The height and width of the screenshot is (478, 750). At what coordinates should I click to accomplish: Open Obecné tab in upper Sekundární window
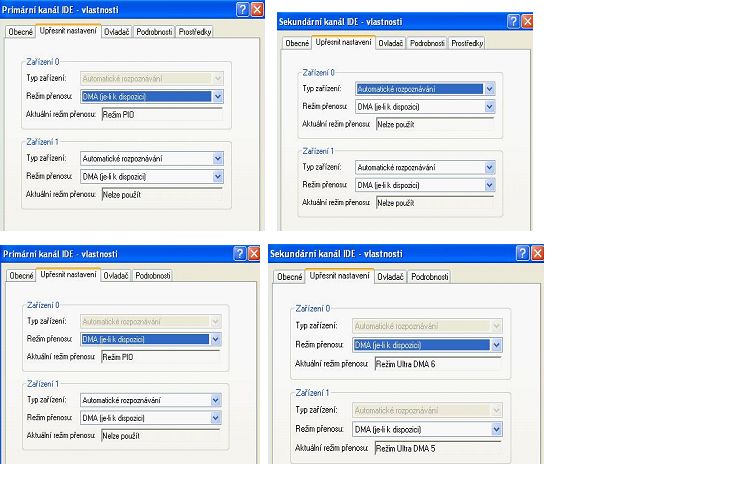(297, 43)
